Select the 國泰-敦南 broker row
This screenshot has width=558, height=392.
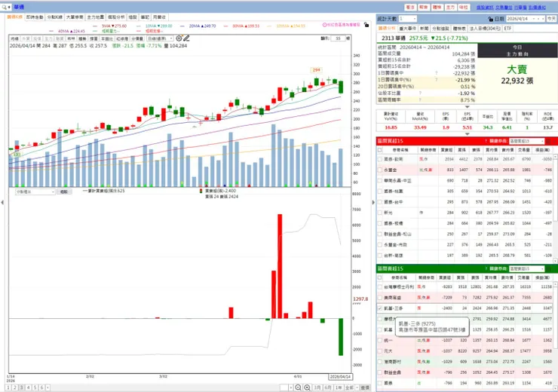465,159
